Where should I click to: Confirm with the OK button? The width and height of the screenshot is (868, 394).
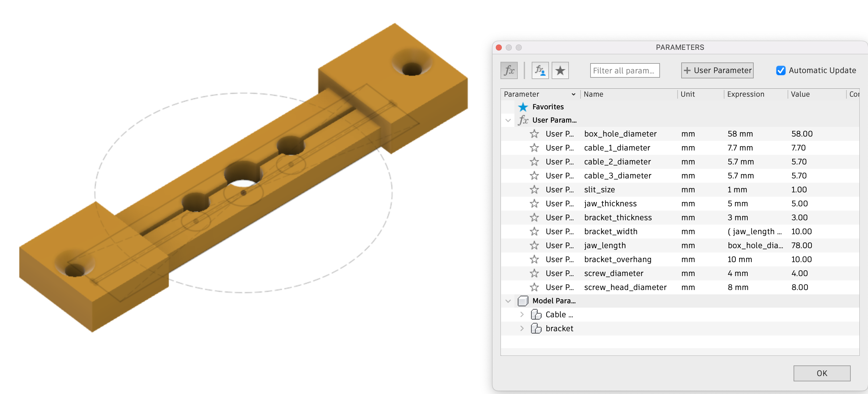[821, 373]
